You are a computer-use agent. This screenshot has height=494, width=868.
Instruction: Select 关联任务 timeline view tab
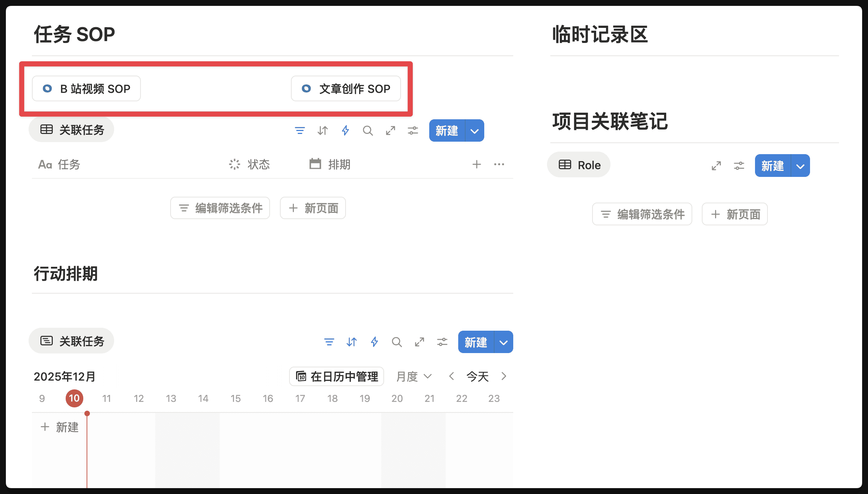coord(72,341)
